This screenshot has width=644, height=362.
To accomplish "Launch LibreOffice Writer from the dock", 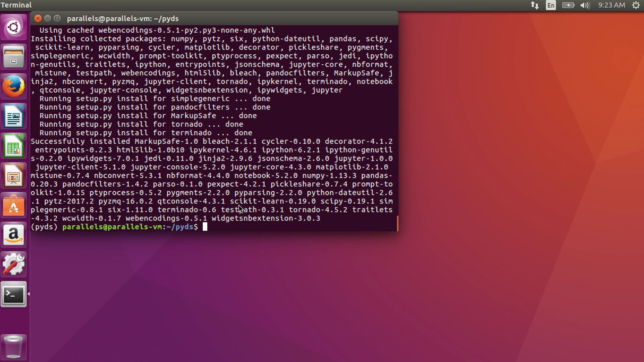I will coord(13,116).
